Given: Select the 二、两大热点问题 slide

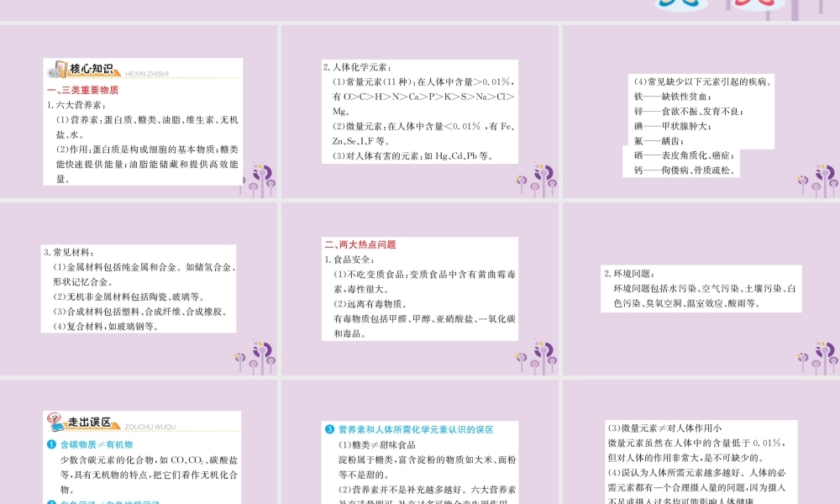Looking at the screenshot, I should click(x=420, y=289).
